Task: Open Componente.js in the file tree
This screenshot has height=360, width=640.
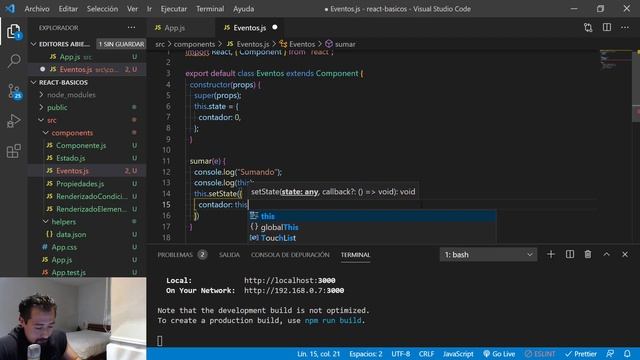Action: 81,145
